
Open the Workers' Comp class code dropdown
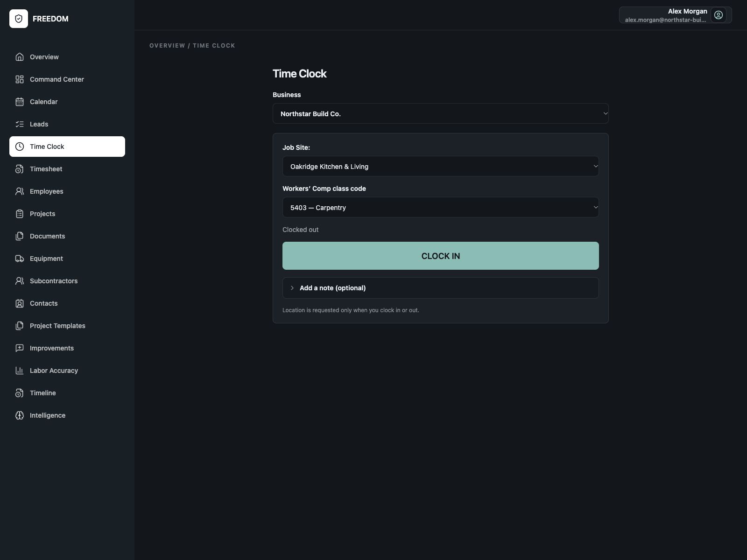click(x=441, y=207)
